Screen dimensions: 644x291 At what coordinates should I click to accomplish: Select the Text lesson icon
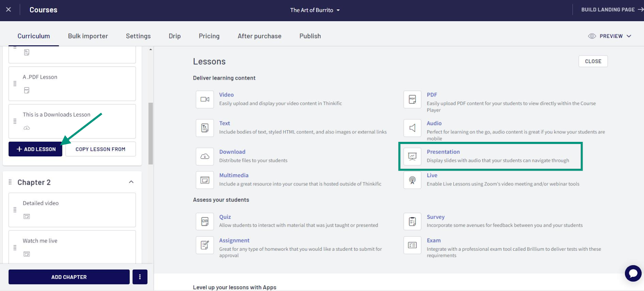click(204, 128)
